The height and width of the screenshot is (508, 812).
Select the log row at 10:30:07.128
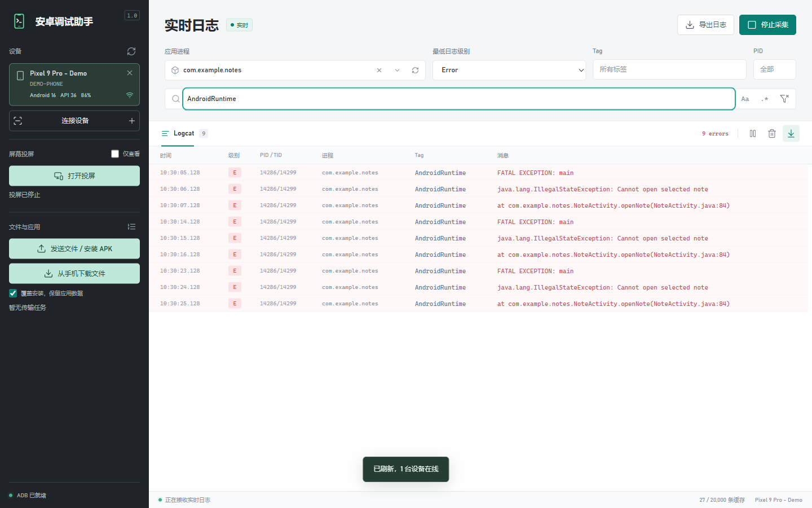tap(478, 205)
